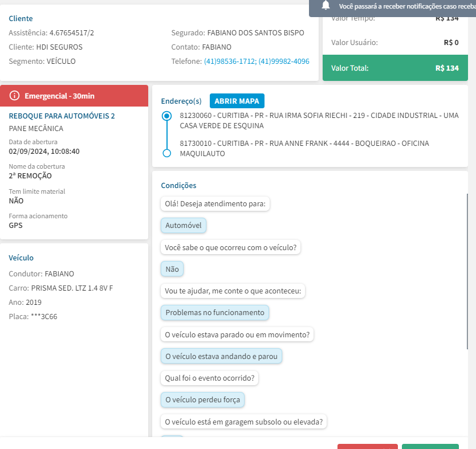
Task: Click the Valor Total green bar
Action: pyautogui.click(x=395, y=68)
